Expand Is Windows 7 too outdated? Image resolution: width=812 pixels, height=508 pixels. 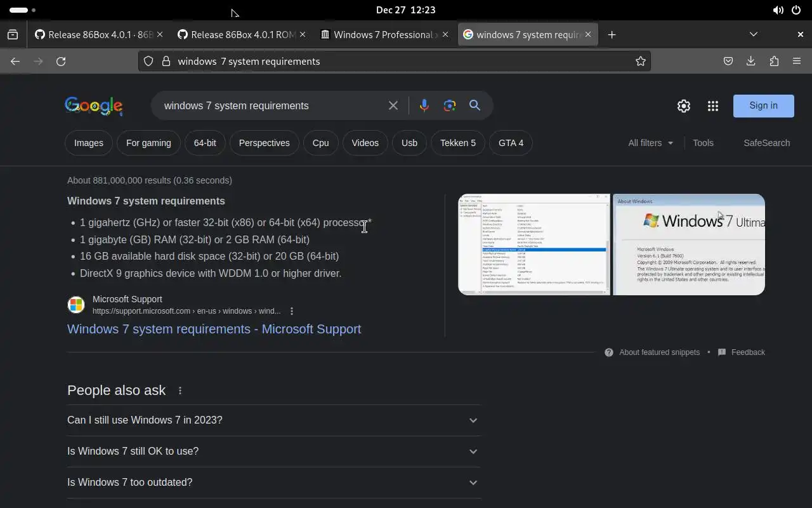[x=274, y=483]
